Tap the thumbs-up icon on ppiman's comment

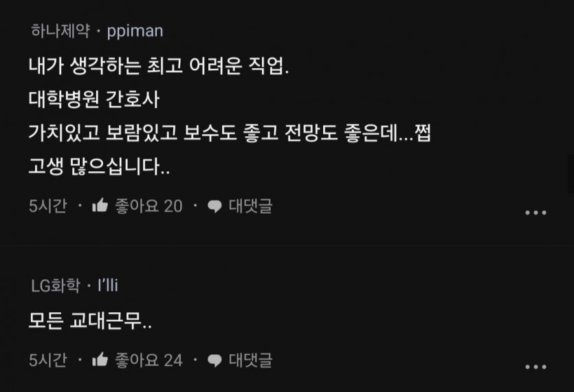coord(100,205)
